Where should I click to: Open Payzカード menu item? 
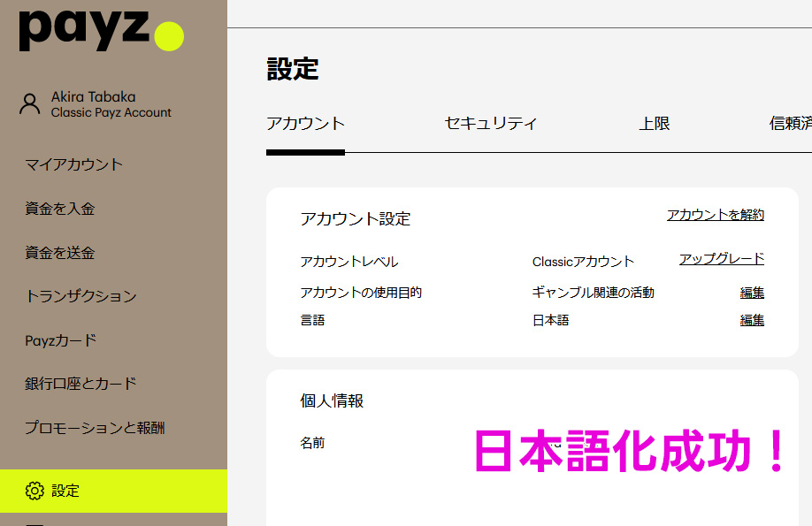[60, 340]
